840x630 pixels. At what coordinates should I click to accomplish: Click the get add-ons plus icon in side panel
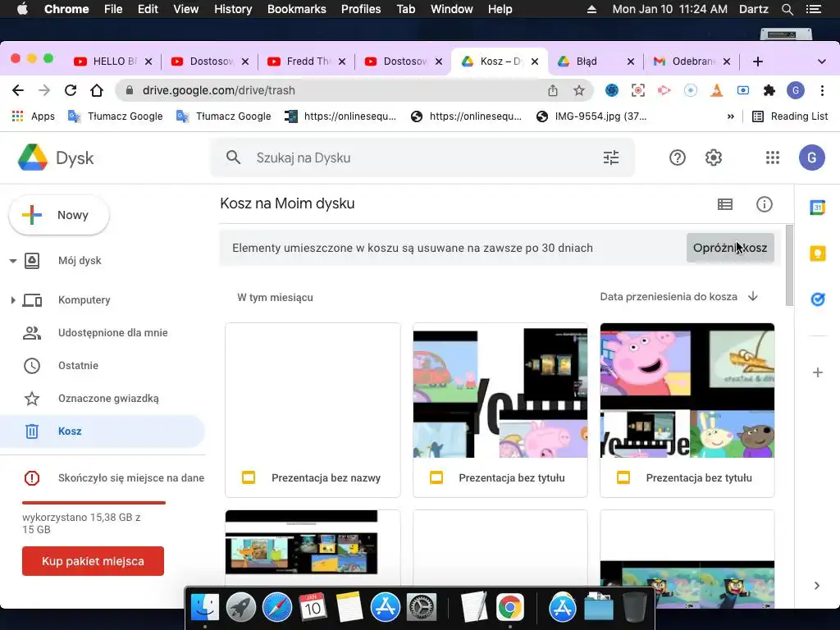tap(818, 372)
